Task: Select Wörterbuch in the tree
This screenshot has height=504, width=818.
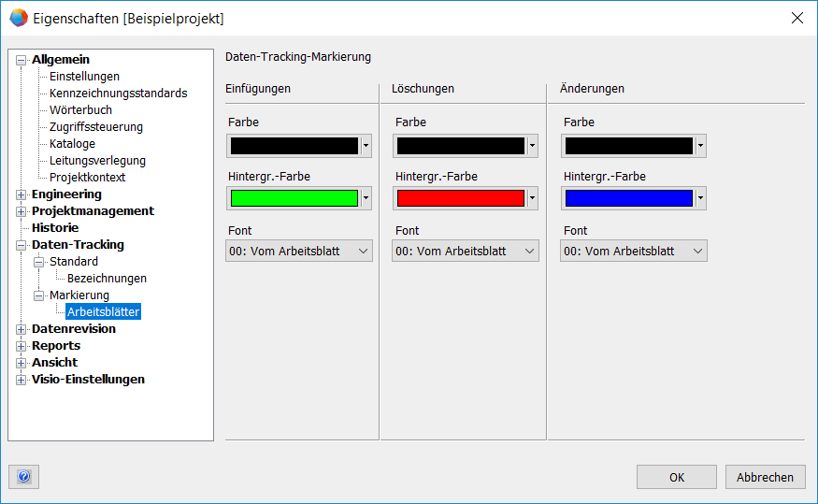Action: pyautogui.click(x=80, y=110)
